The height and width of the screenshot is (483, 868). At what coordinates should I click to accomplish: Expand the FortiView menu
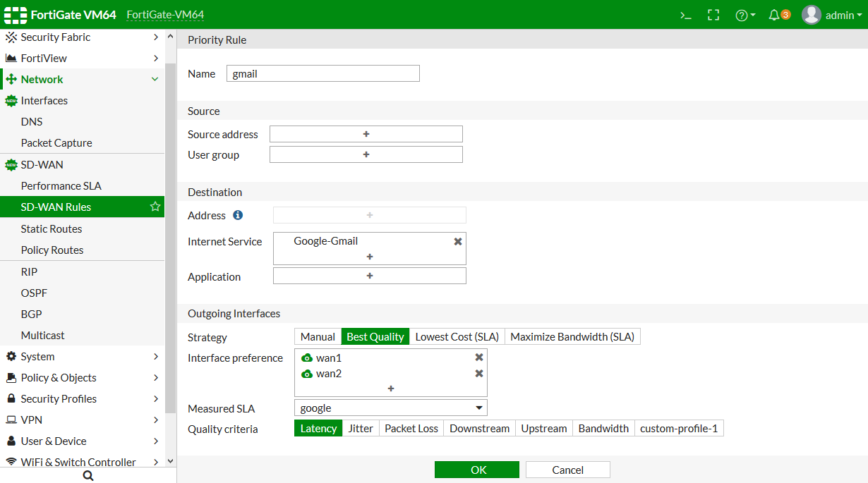82,59
